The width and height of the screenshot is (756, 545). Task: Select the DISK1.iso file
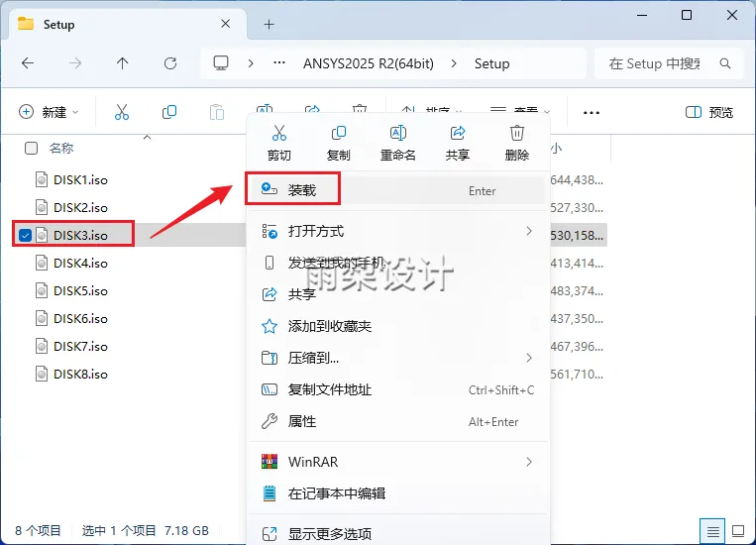click(80, 180)
